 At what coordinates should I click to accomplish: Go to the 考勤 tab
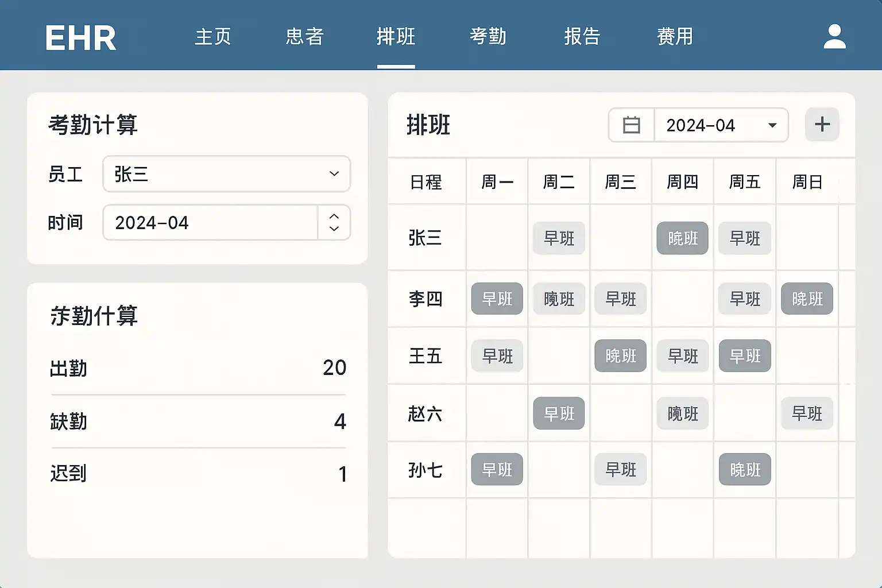coord(488,37)
